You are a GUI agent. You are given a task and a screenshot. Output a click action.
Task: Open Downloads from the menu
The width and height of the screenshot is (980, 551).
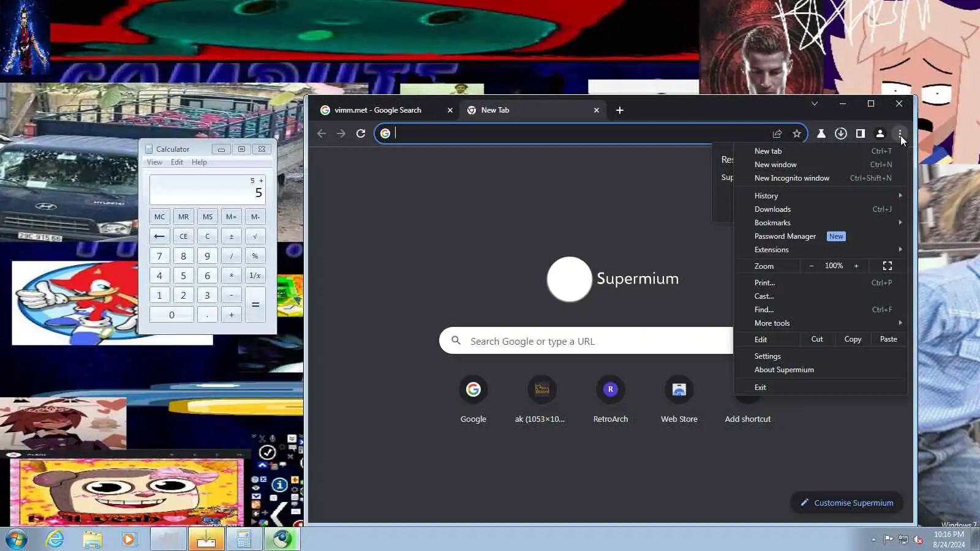click(821, 209)
